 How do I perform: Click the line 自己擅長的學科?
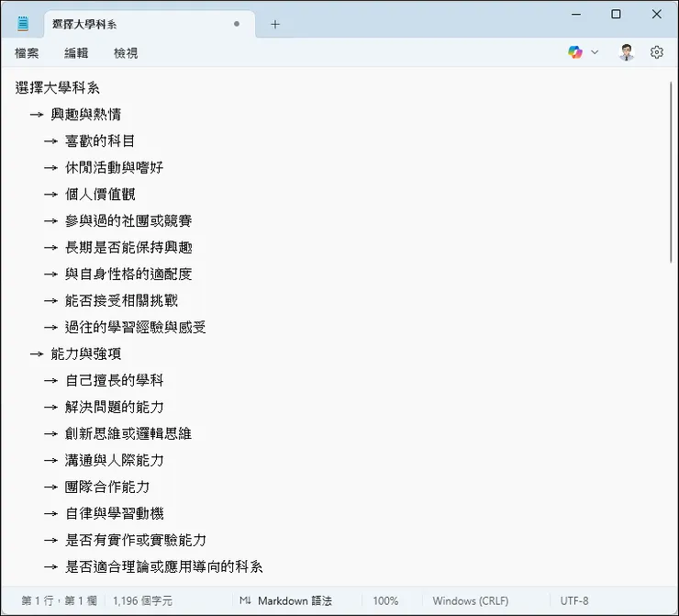pyautogui.click(x=115, y=381)
